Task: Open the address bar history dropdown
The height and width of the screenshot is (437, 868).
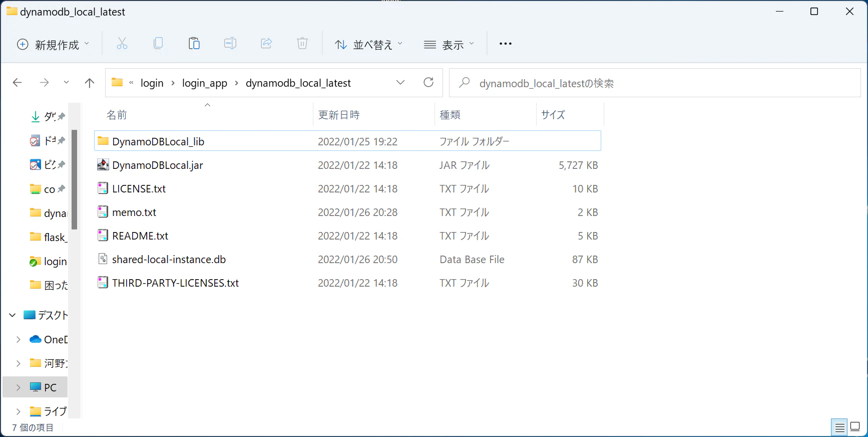Action: pyautogui.click(x=400, y=82)
